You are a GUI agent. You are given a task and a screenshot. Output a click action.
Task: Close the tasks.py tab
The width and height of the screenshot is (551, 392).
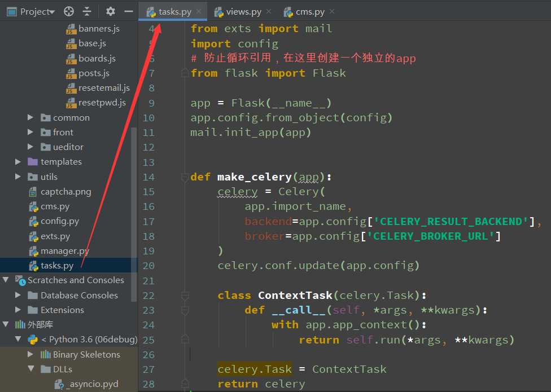coord(199,12)
